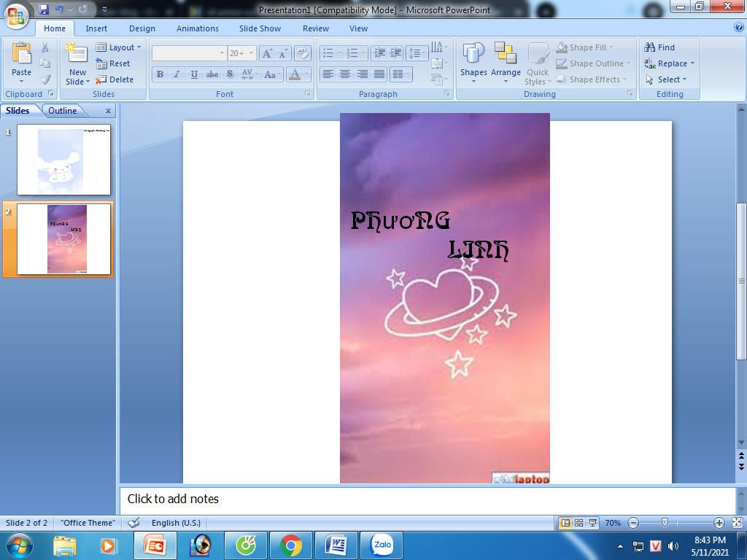The height and width of the screenshot is (560, 747).
Task: Save presentation via Quick Access floppy icon
Action: click(44, 9)
